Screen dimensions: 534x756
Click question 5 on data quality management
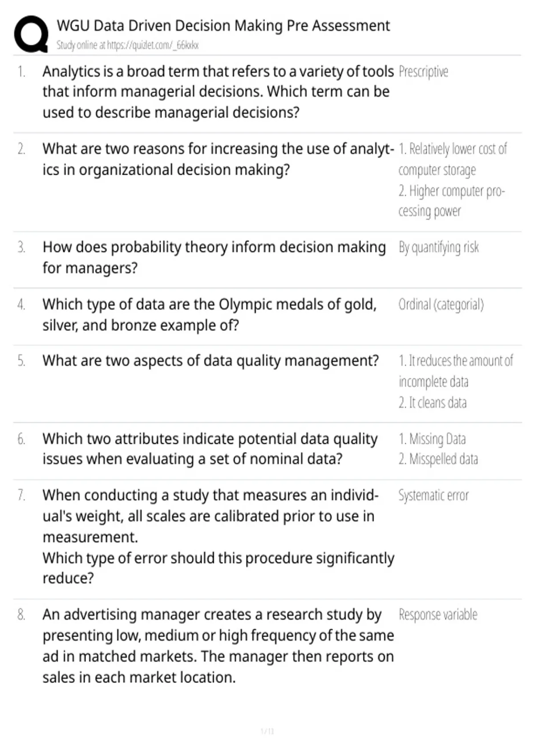[x=210, y=361]
